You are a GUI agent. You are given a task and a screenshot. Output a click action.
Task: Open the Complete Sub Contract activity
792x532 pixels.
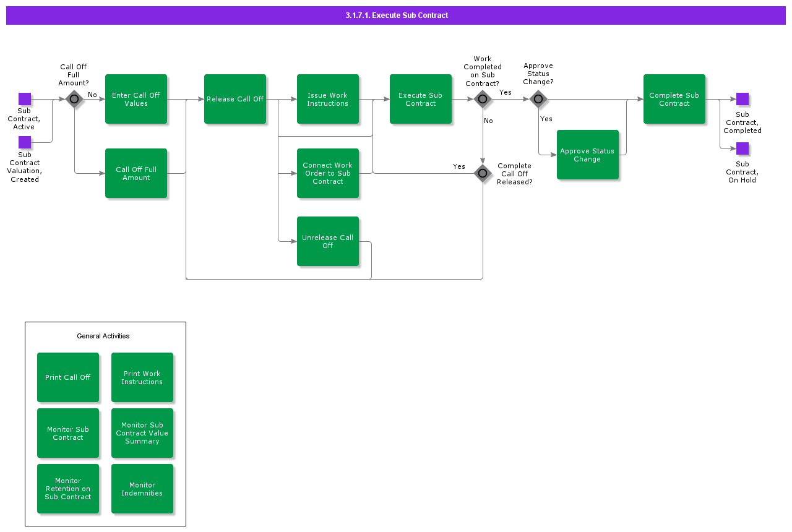tap(674, 99)
